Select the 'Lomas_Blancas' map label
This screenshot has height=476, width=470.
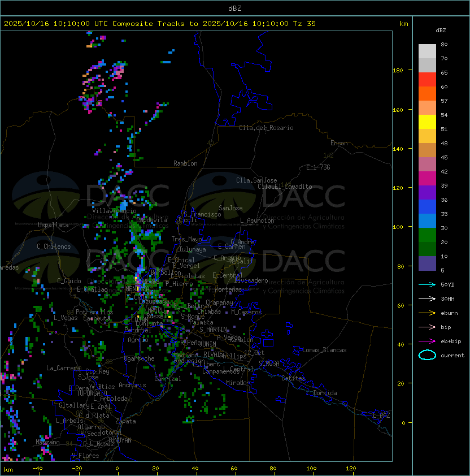tap(324, 350)
